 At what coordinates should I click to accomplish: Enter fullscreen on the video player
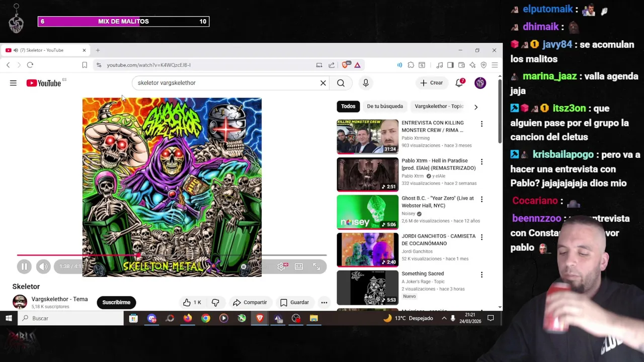pyautogui.click(x=316, y=266)
